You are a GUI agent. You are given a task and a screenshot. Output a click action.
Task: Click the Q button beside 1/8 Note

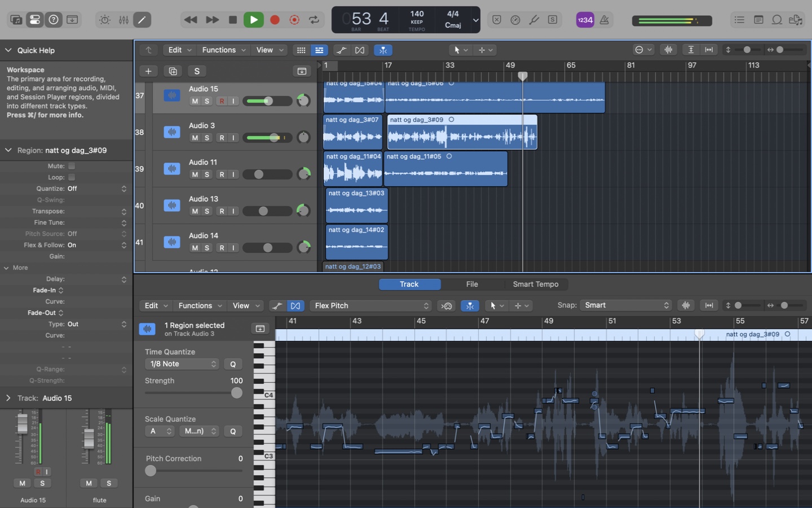[233, 364]
